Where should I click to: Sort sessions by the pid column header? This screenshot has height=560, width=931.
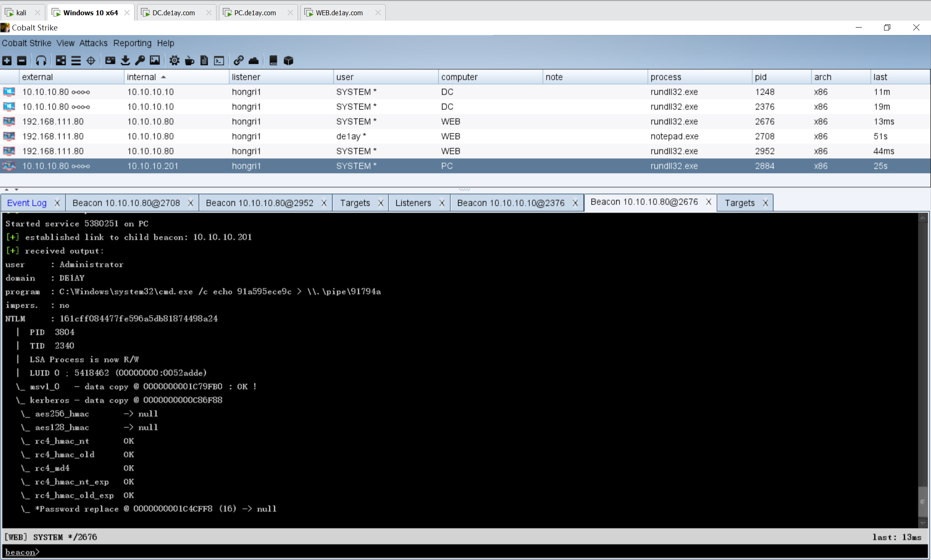[x=782, y=77]
